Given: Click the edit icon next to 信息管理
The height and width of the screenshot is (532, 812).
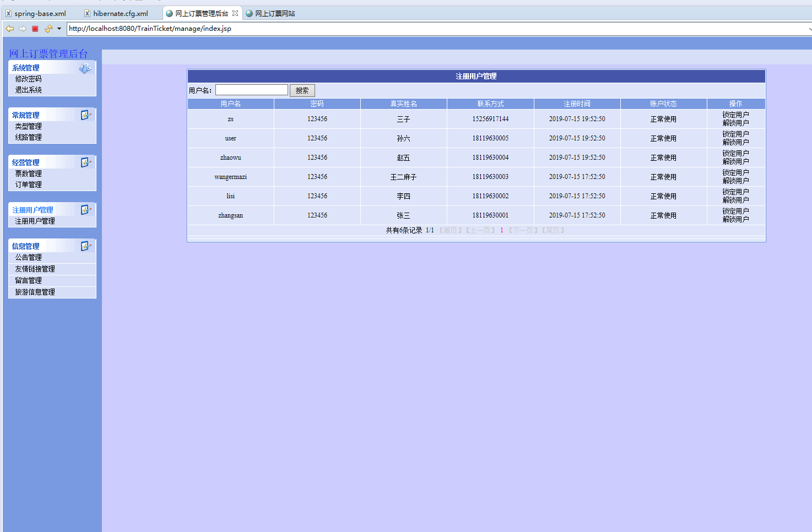Looking at the screenshot, I should 85,246.
